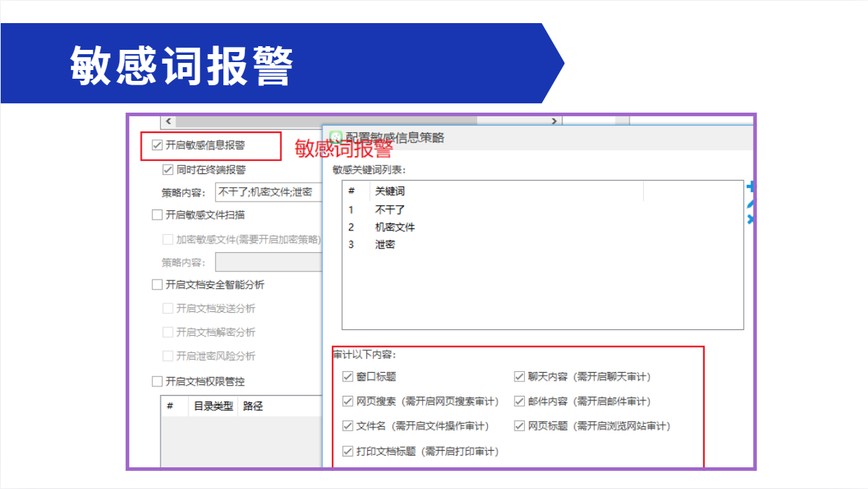The height and width of the screenshot is (489, 868).
Task: Click the horizontal scrollbar thumb
Action: (x=325, y=121)
